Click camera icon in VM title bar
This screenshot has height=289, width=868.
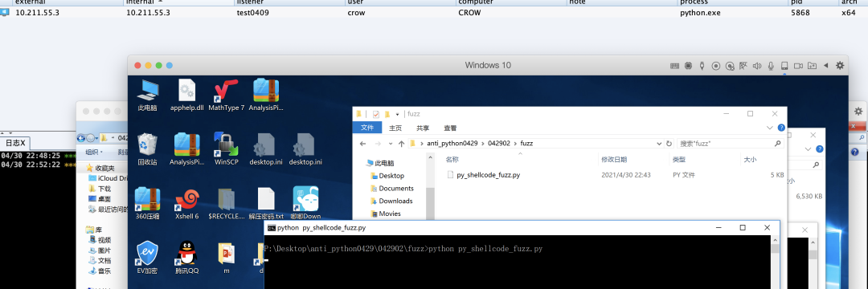pos(798,65)
